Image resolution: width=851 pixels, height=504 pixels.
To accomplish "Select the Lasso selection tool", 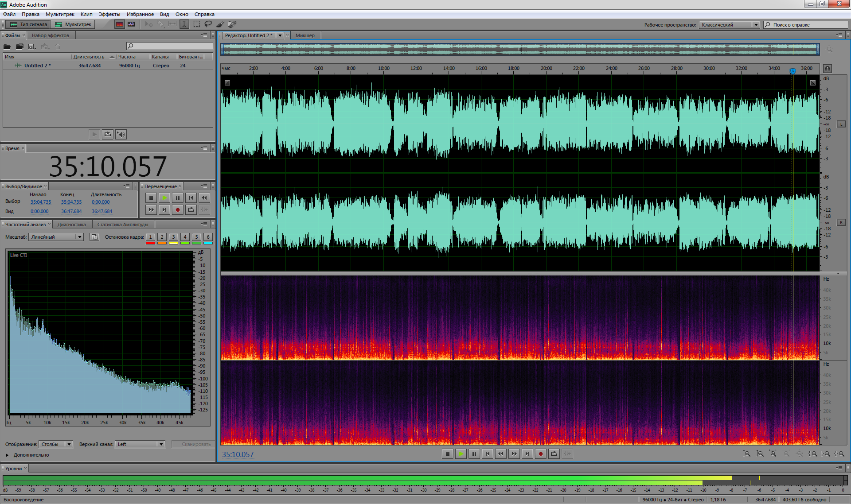I will (x=208, y=24).
